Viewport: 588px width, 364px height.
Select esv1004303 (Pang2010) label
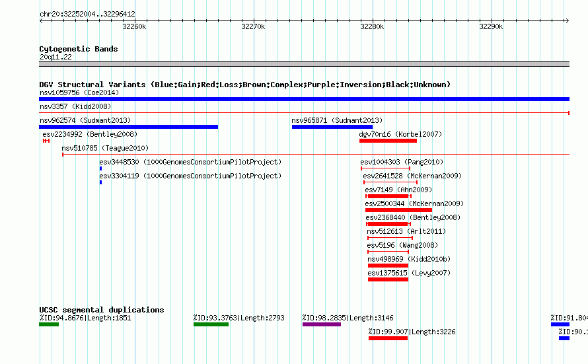[x=402, y=162]
